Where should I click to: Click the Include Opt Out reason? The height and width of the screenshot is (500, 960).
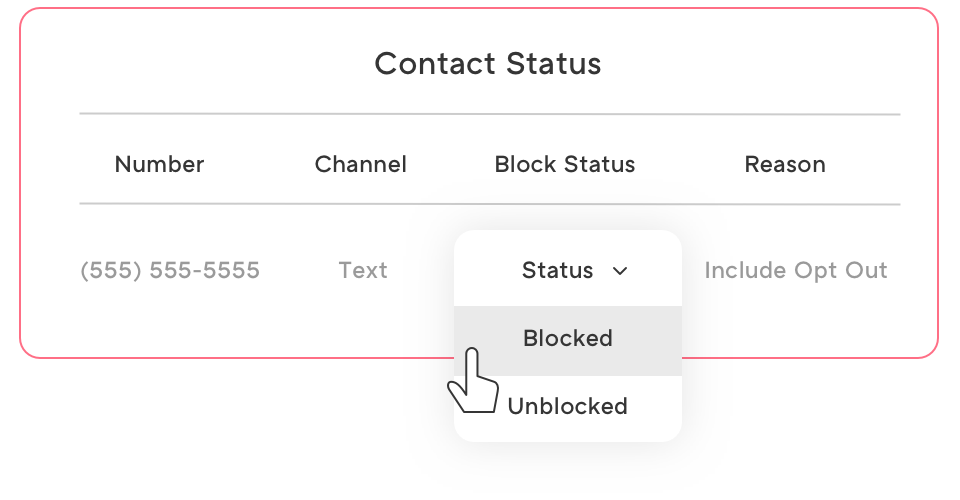[x=795, y=270]
